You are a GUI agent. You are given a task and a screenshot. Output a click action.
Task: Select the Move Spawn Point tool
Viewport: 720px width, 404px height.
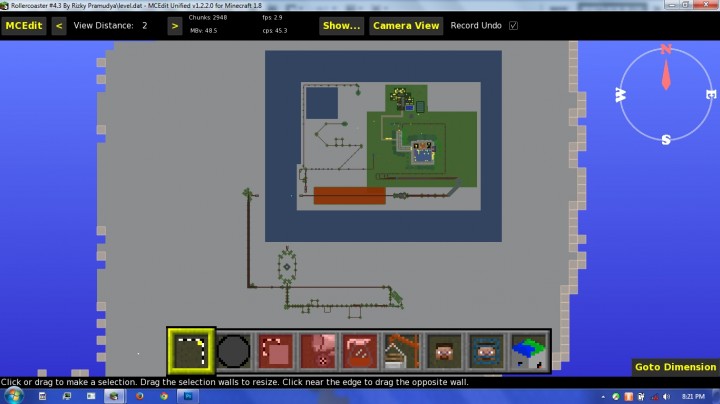coord(487,352)
